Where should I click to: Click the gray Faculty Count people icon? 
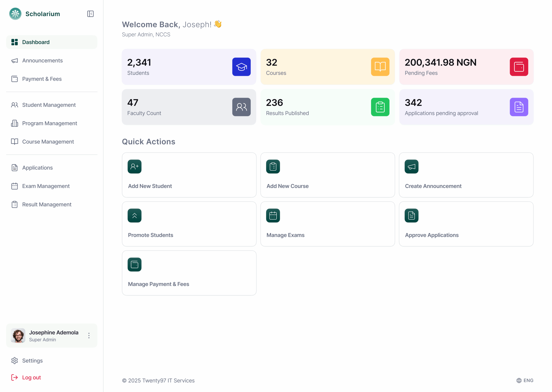coord(241,107)
